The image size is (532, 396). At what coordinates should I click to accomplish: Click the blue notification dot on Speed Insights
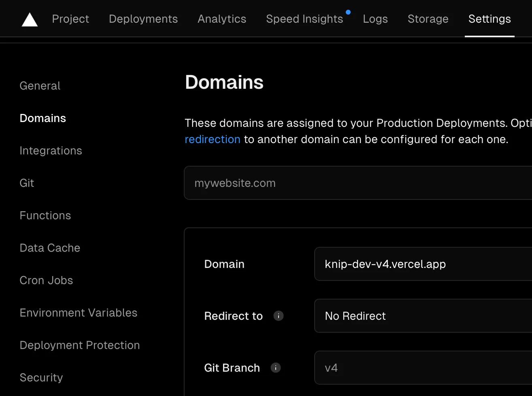pyautogui.click(x=348, y=12)
